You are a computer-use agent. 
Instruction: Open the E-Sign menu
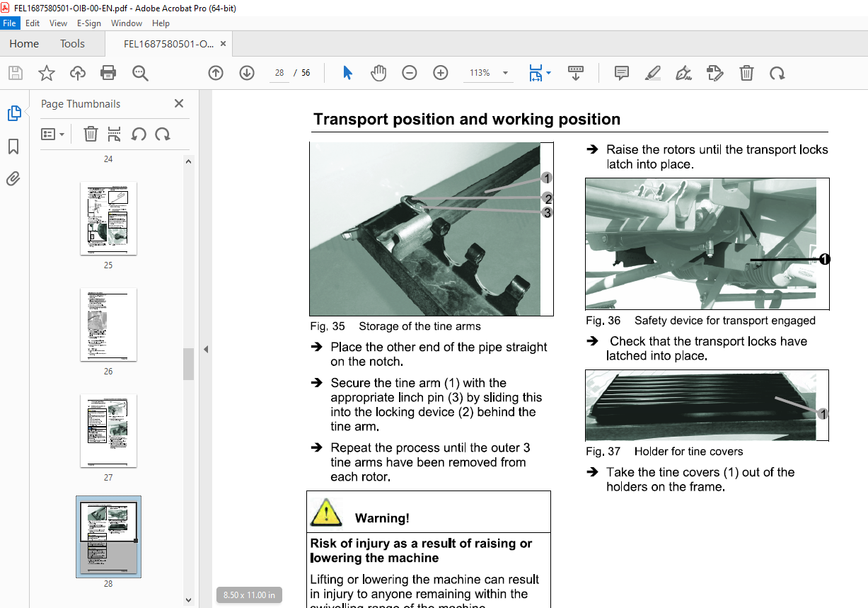(x=88, y=23)
